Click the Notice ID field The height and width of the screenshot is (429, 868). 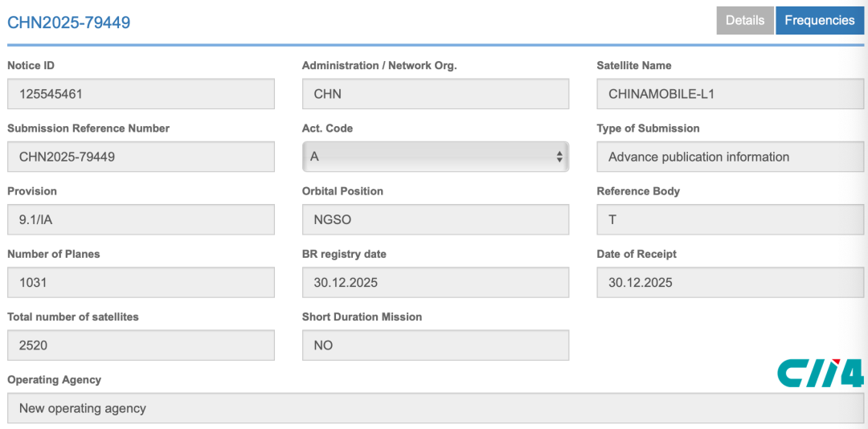coord(141,94)
